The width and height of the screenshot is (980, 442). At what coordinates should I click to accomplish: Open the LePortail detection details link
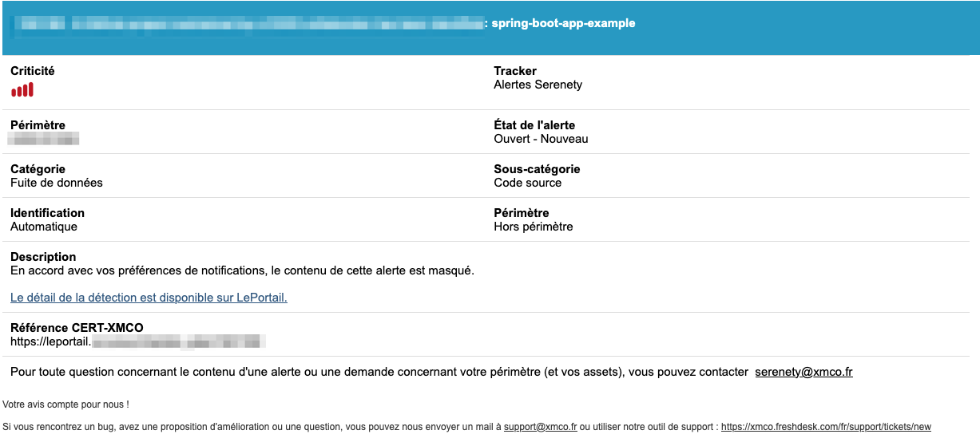(x=149, y=298)
